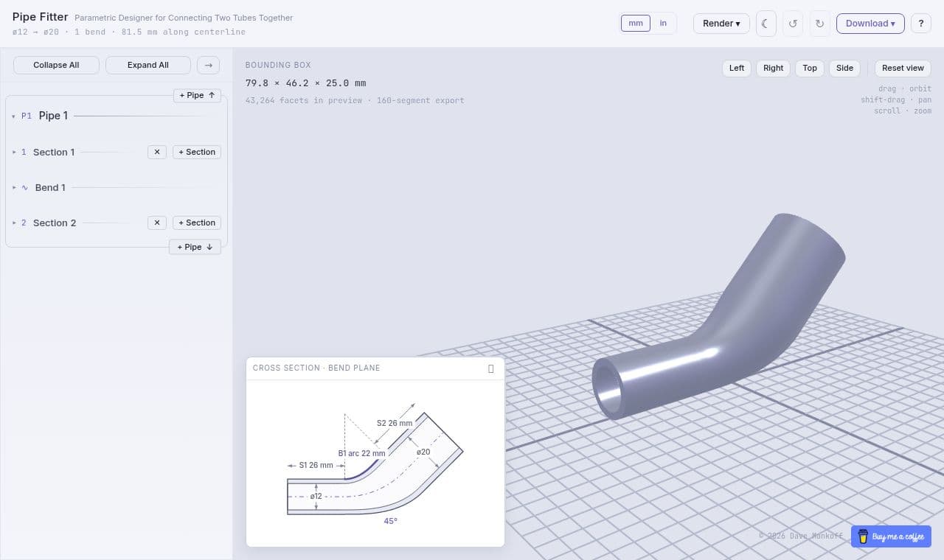Viewport: 944px width, 560px height.
Task: Click the 'S1 26 mm' dimension label
Action: tap(316, 466)
